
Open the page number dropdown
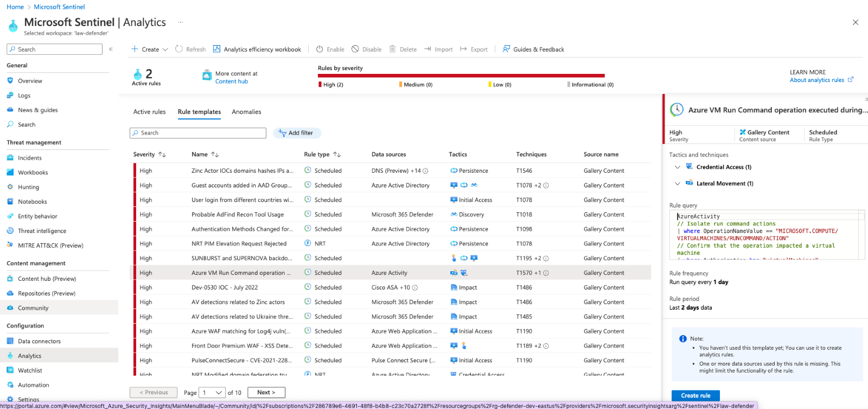coord(213,393)
